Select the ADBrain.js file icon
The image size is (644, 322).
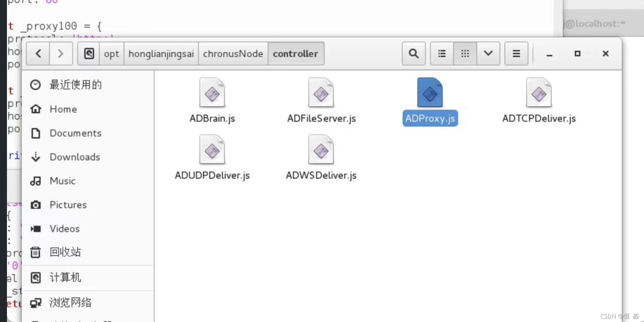(212, 93)
